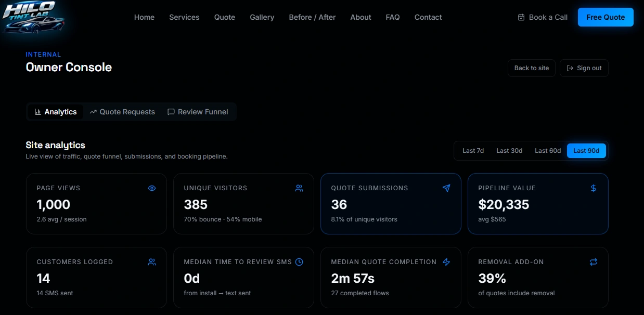The image size is (644, 315).
Task: Click the Free Quote button
Action: coord(606,17)
